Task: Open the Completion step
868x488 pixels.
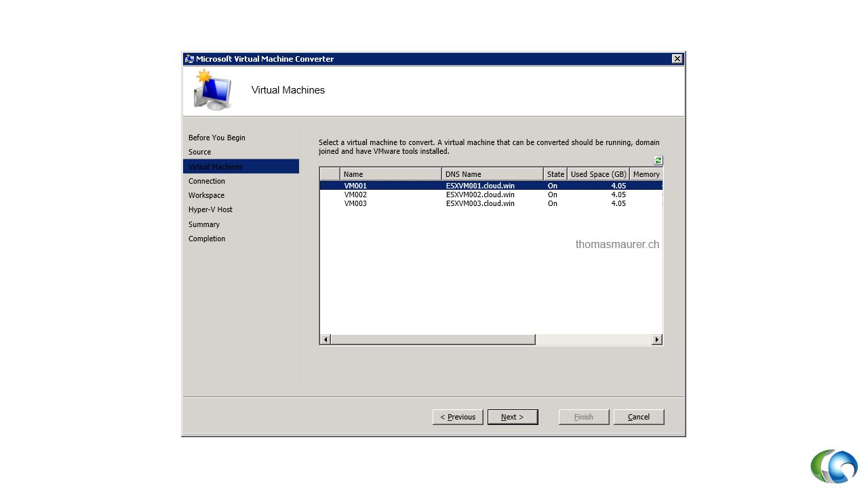Action: coord(207,239)
